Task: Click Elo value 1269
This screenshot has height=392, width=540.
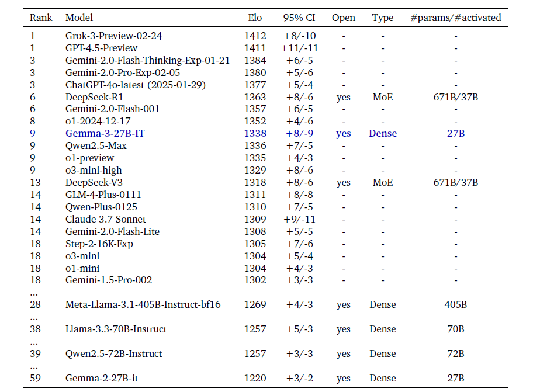Action: pos(255,304)
